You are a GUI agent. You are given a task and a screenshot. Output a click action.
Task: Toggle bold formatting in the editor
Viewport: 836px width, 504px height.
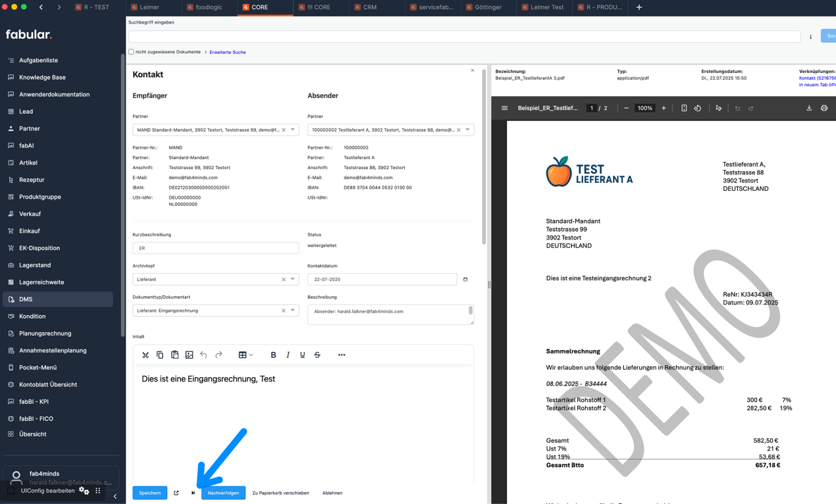[x=273, y=355]
